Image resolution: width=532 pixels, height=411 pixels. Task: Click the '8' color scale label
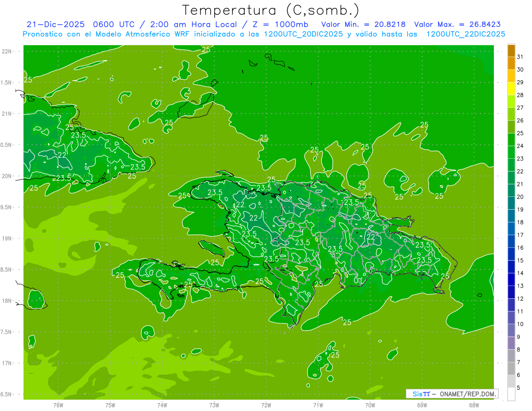click(x=519, y=349)
